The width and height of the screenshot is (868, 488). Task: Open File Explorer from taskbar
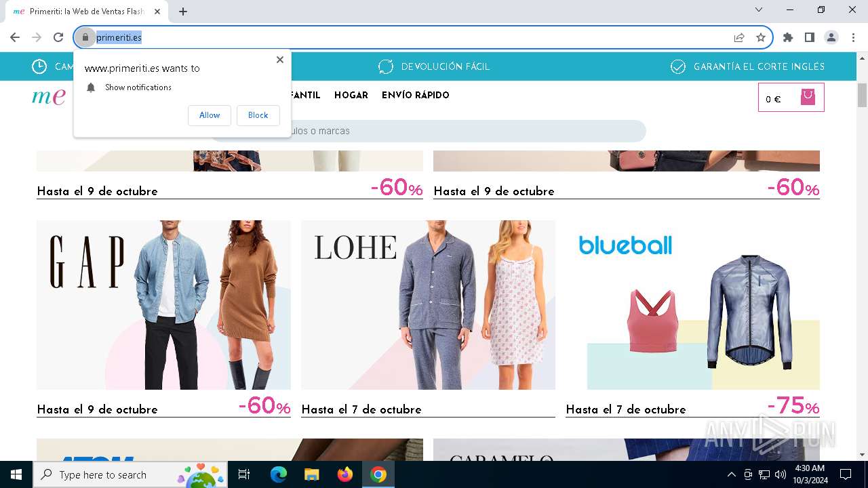click(311, 474)
